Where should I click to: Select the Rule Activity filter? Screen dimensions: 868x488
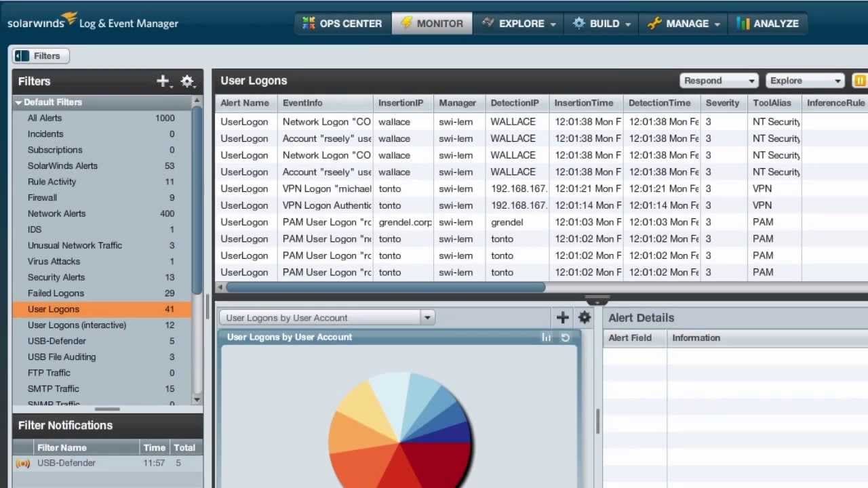pos(102,182)
